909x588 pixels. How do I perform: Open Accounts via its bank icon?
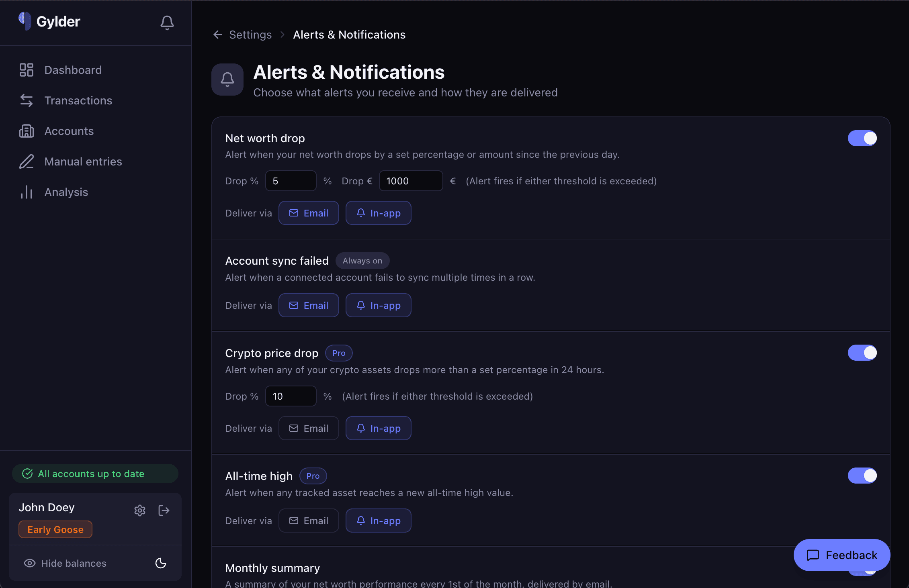(27, 131)
